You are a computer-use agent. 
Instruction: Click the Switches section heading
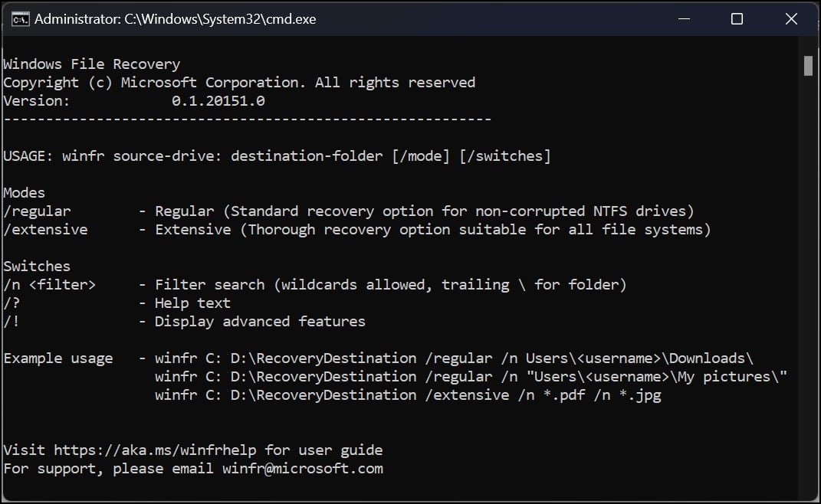pyautogui.click(x=37, y=267)
